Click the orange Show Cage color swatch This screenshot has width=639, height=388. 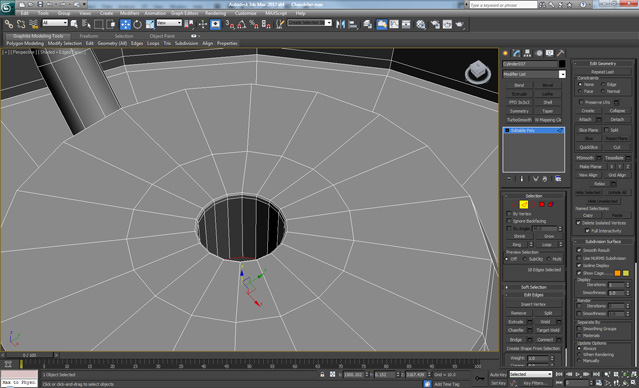(617, 273)
